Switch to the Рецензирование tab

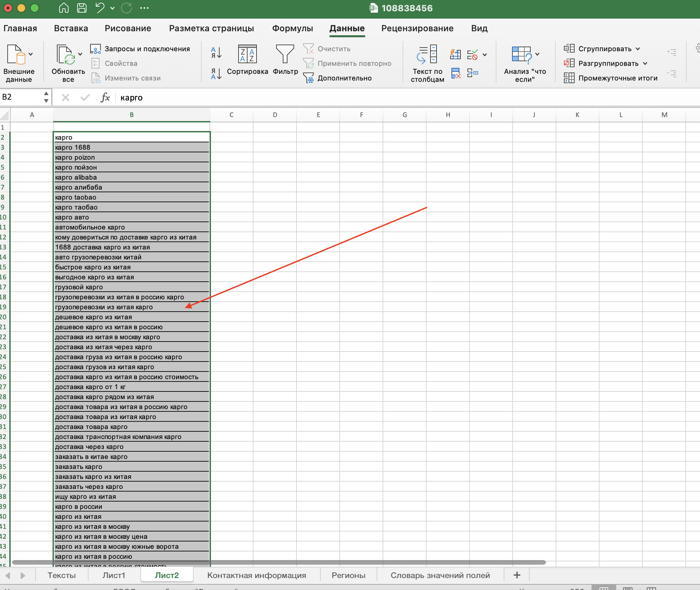pyautogui.click(x=417, y=28)
